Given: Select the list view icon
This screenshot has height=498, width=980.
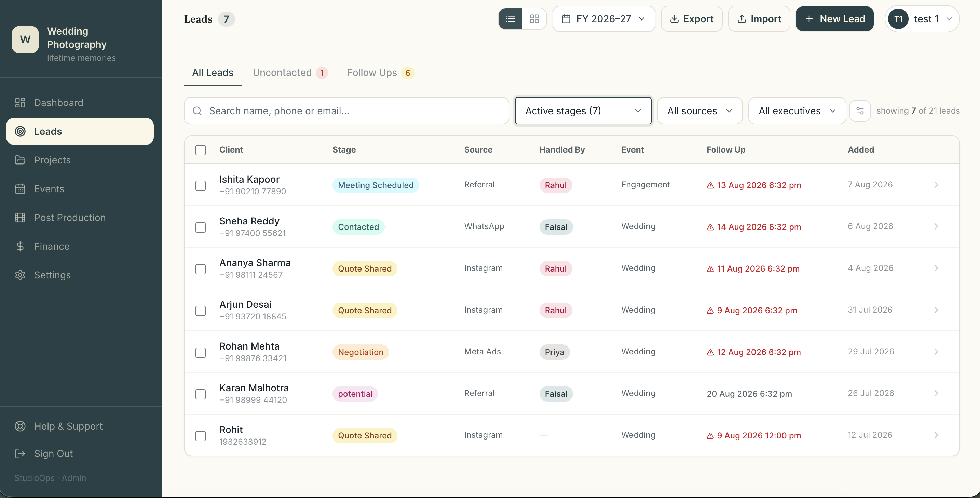Looking at the screenshot, I should pos(511,19).
